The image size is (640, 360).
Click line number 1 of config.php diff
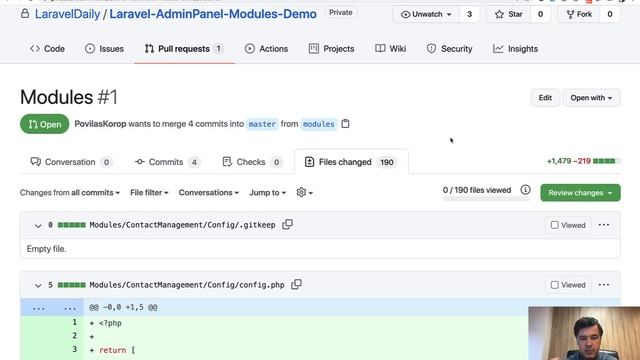click(74, 322)
